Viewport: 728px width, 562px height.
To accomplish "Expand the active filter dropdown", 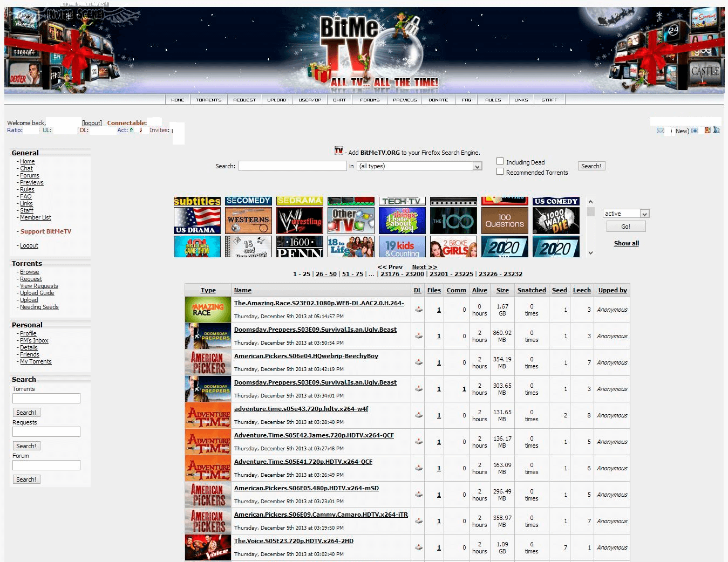I will click(x=626, y=214).
